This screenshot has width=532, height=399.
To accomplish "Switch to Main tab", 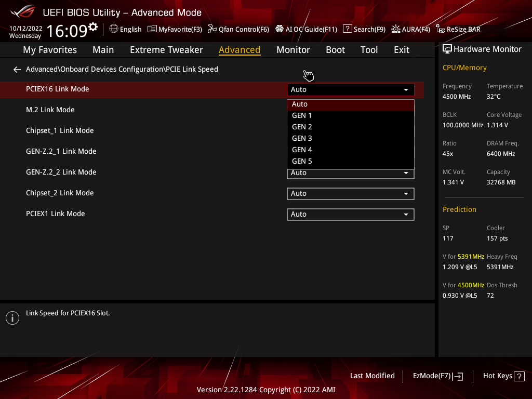I will pos(103,50).
